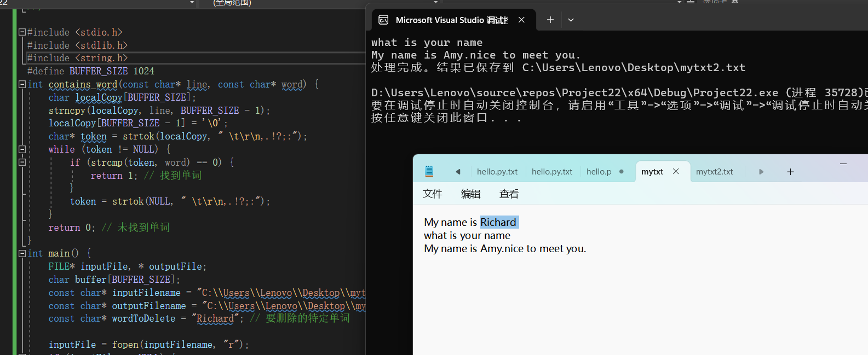Open the 文件 menu in Notepad

click(432, 194)
